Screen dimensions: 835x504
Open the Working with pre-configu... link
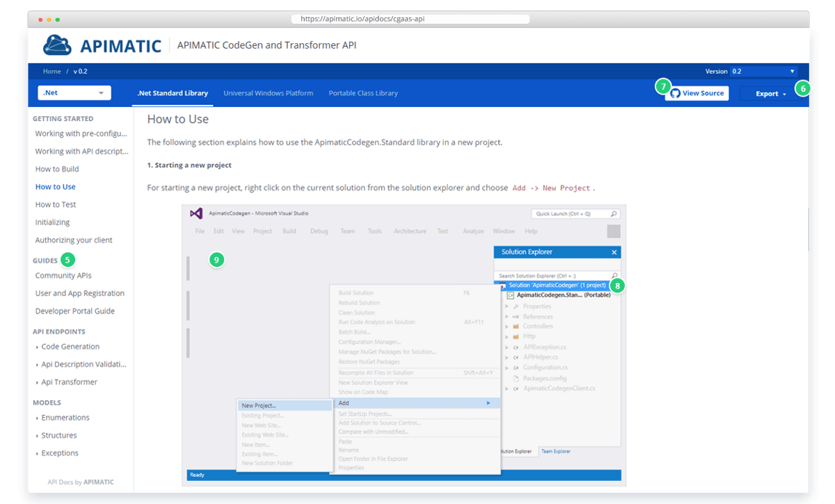(81, 133)
